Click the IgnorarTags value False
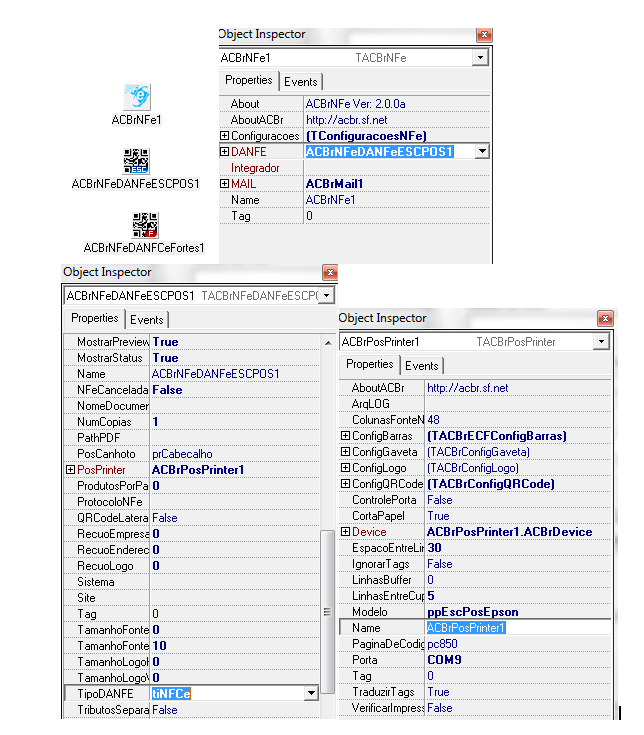This screenshot has height=735, width=644. 440,563
